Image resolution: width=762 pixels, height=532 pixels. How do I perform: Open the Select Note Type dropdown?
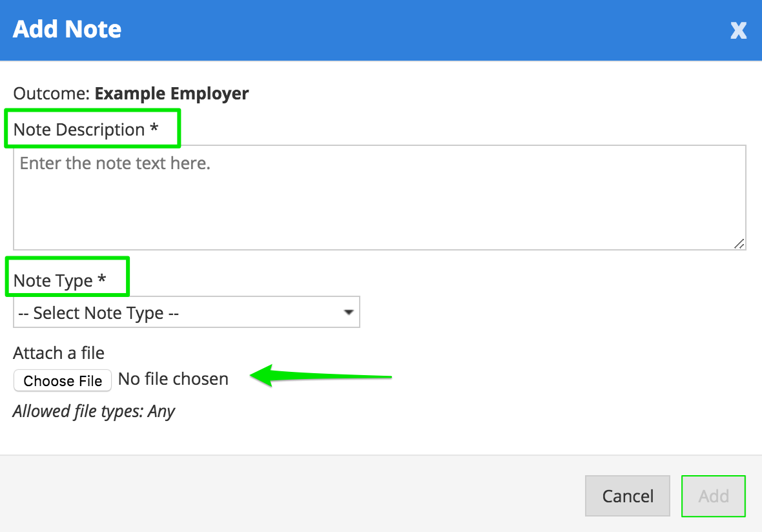(186, 313)
